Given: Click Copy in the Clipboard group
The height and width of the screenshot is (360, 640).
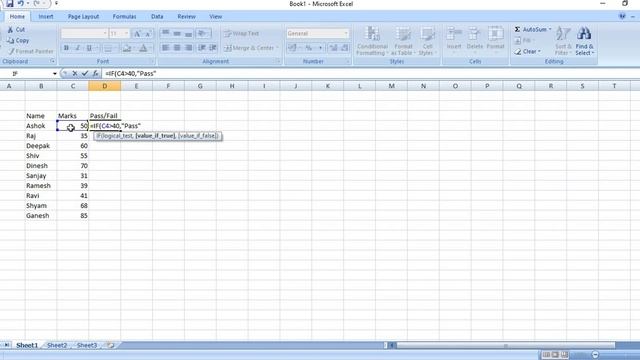Looking at the screenshot, I should [18, 40].
